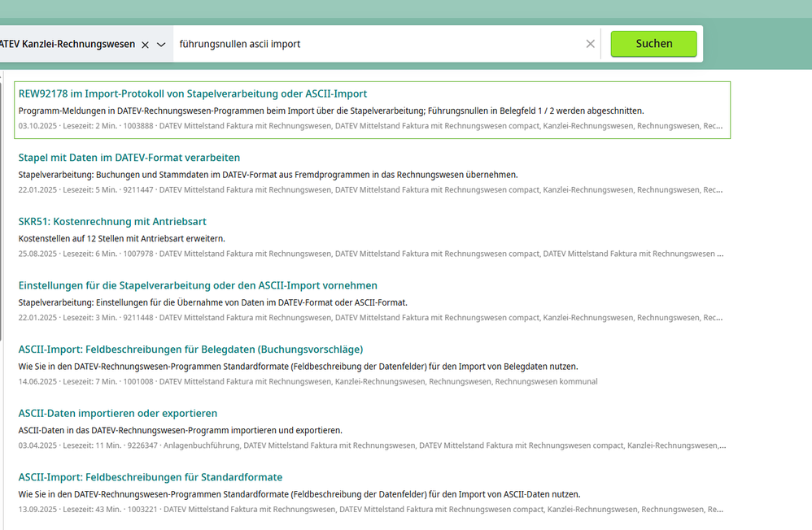This screenshot has height=530, width=812.
Task: Click metadata line with document number 9211447
Action: point(371,190)
